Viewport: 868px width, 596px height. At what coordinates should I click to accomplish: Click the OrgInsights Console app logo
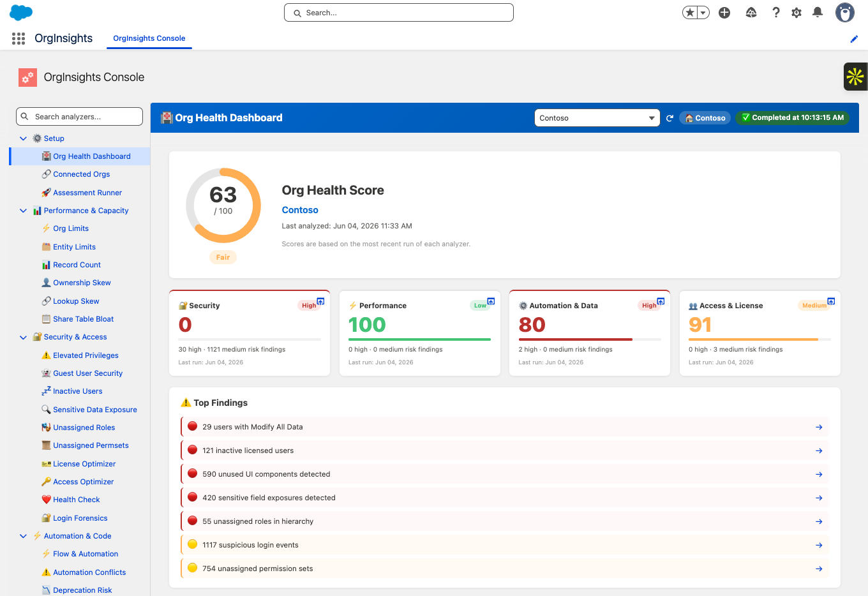pos(27,77)
